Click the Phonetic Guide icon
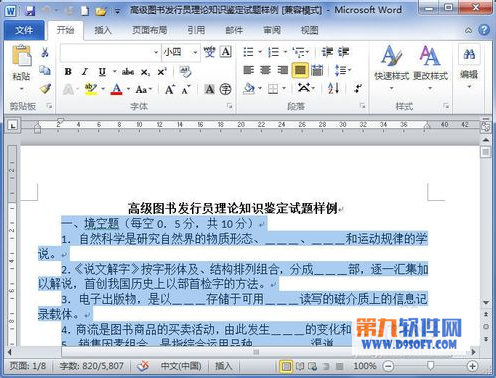 tap(209, 52)
